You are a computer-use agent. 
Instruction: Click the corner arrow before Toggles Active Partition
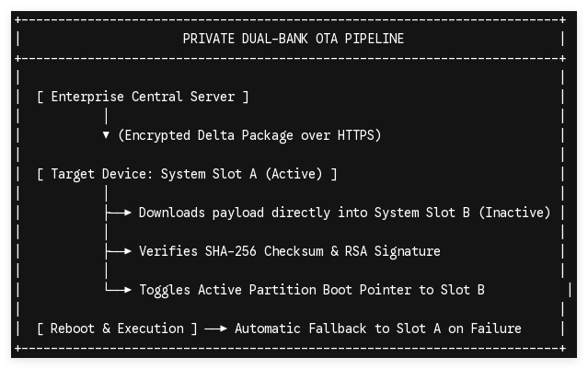[x=119, y=289]
